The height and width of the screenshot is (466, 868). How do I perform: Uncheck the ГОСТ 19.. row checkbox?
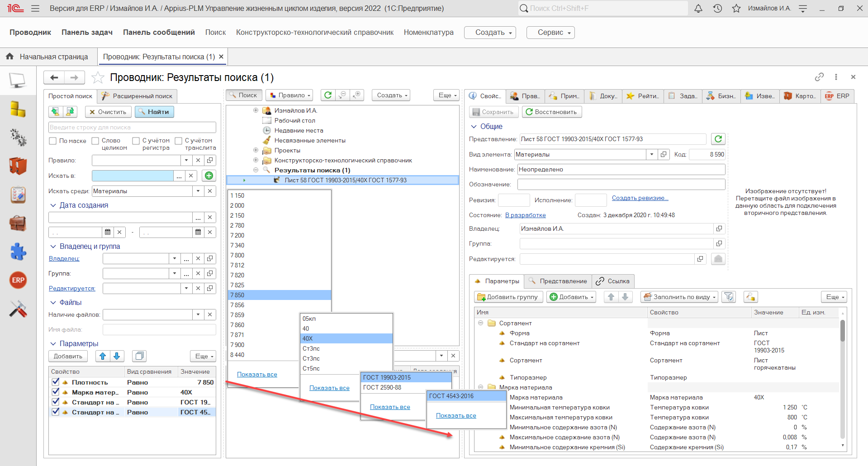tap(56, 402)
